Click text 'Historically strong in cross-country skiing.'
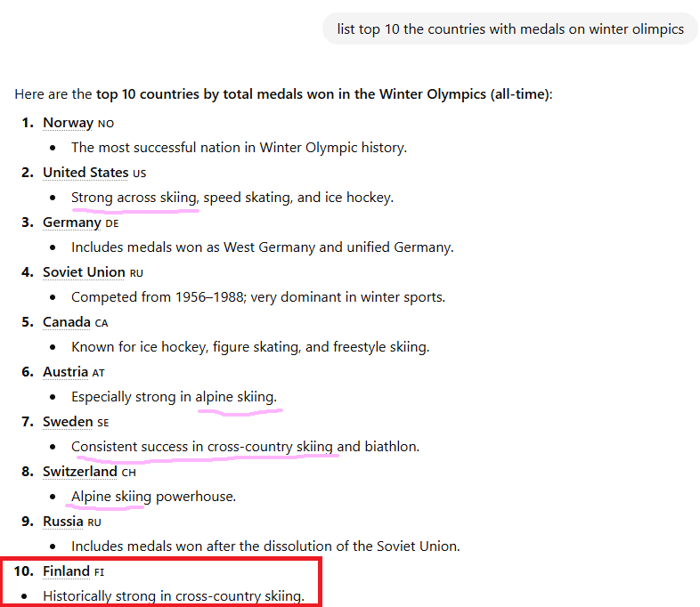This screenshot has width=700, height=607. point(174,596)
